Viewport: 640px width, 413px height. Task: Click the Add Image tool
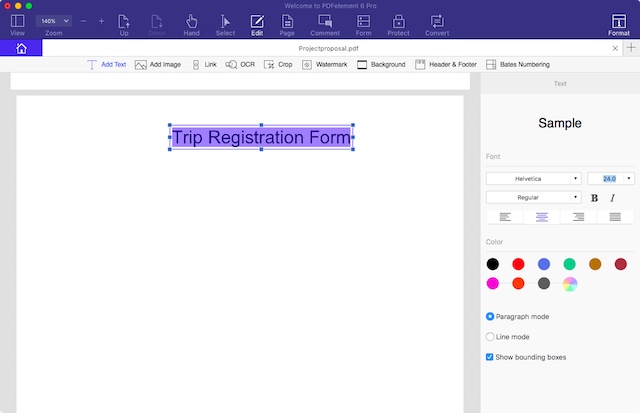(x=158, y=64)
